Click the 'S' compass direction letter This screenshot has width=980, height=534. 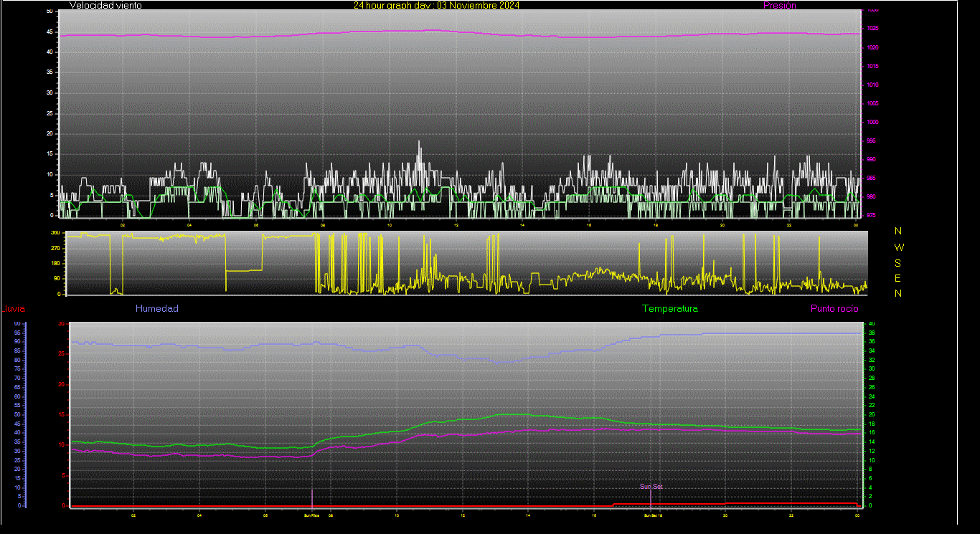pyautogui.click(x=898, y=263)
